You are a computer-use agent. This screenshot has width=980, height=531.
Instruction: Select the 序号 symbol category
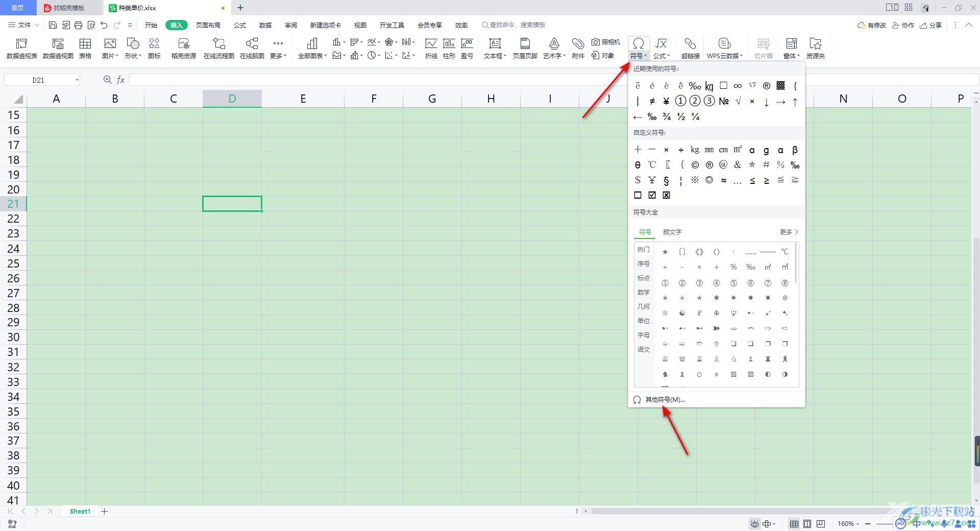pyautogui.click(x=644, y=264)
